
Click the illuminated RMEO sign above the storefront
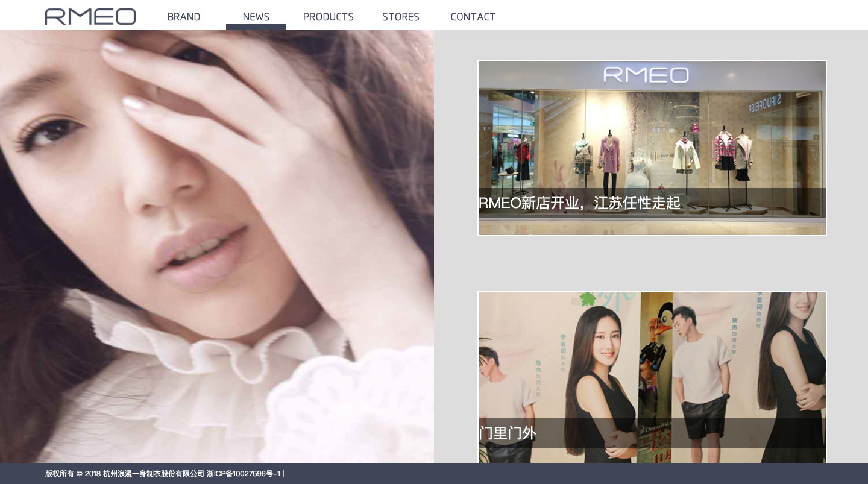pos(646,75)
